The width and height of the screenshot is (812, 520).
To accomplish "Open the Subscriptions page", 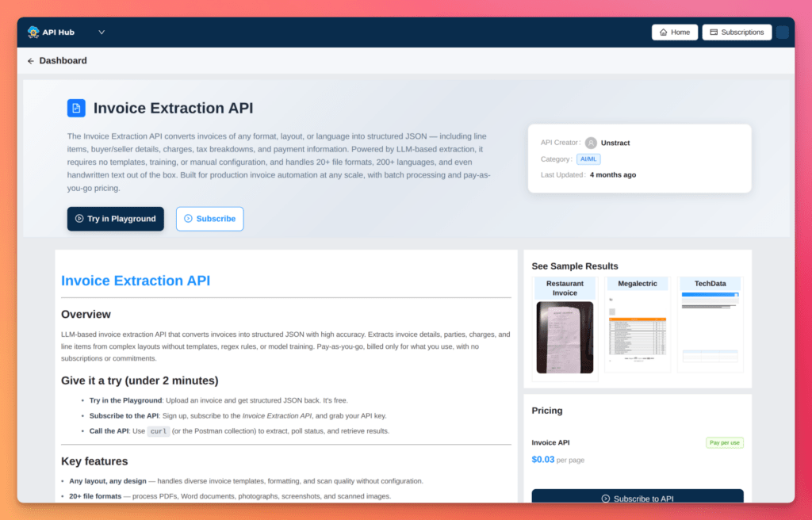I will pyautogui.click(x=737, y=32).
